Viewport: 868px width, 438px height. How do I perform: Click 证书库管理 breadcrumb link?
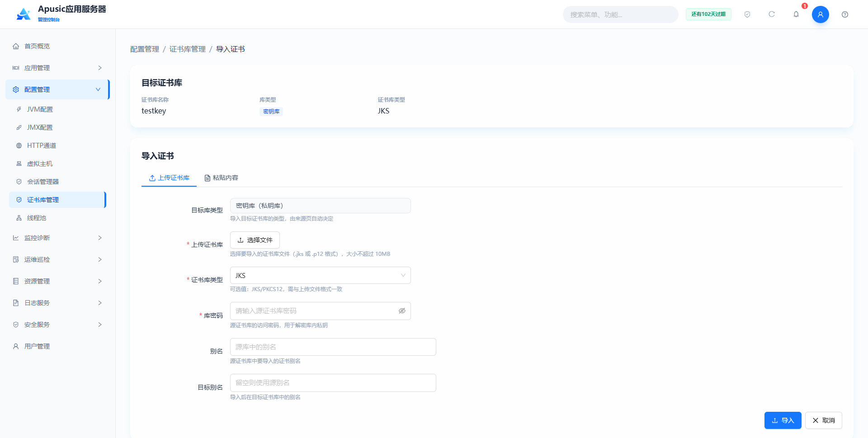tap(188, 49)
